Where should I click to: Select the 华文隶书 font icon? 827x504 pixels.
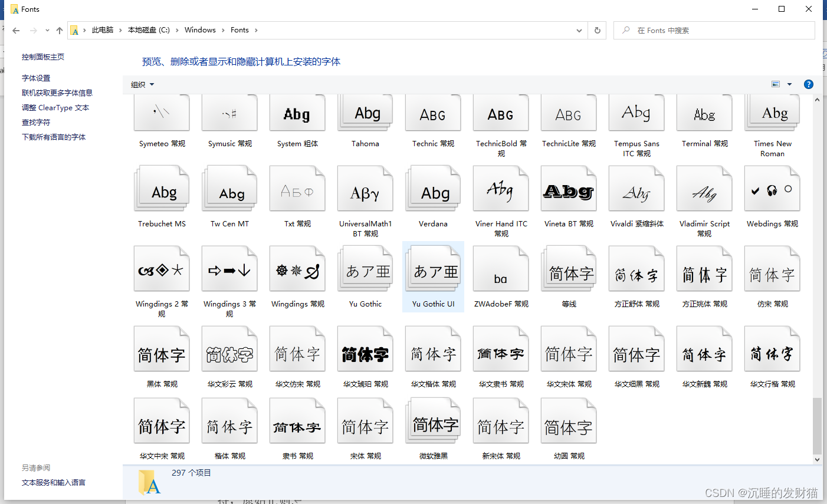[x=501, y=349]
